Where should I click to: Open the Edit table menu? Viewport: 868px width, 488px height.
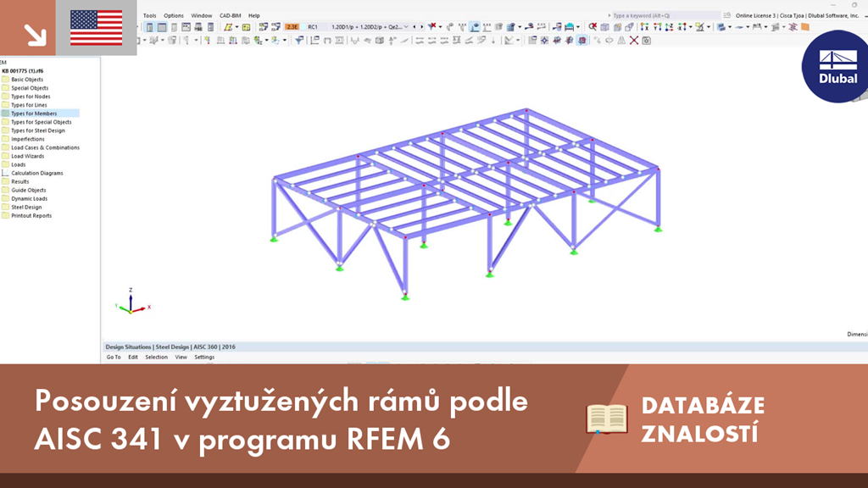tap(133, 357)
